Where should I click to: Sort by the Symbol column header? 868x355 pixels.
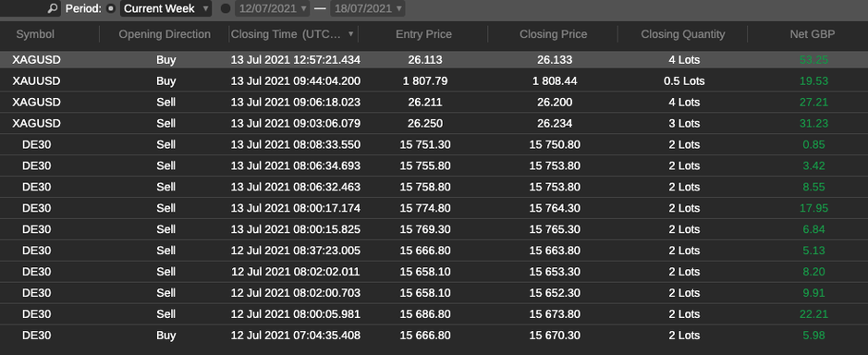pyautogui.click(x=35, y=34)
